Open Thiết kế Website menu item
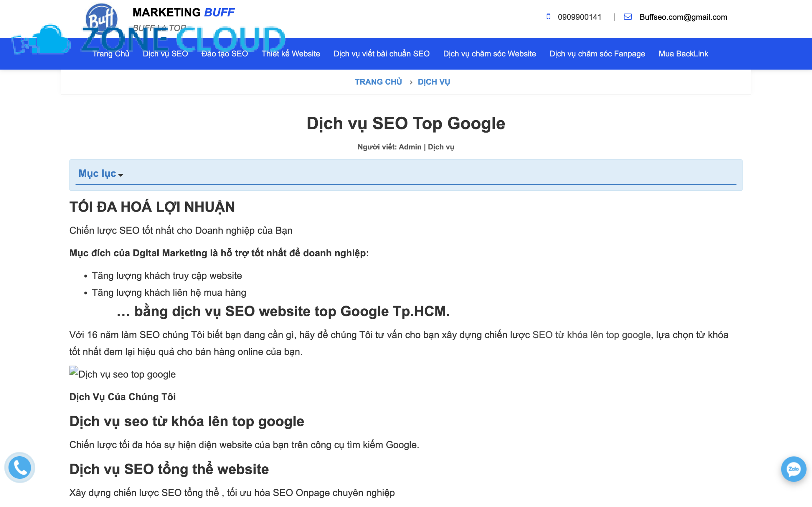The image size is (812, 507). [291, 54]
